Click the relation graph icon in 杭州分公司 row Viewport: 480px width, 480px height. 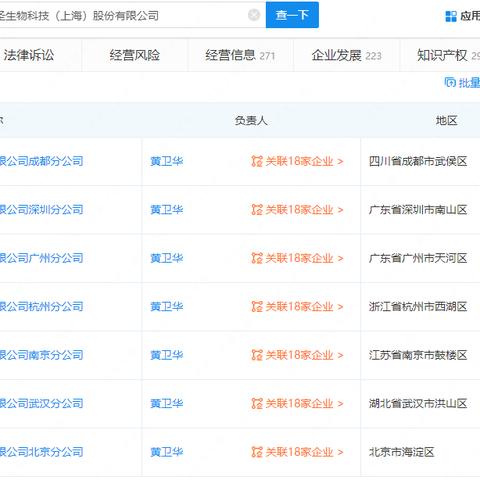coord(257,307)
